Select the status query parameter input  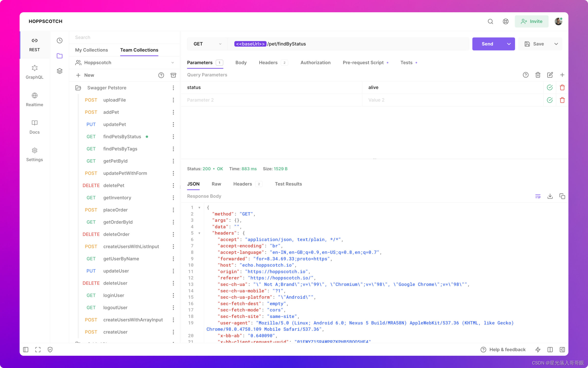click(x=274, y=87)
